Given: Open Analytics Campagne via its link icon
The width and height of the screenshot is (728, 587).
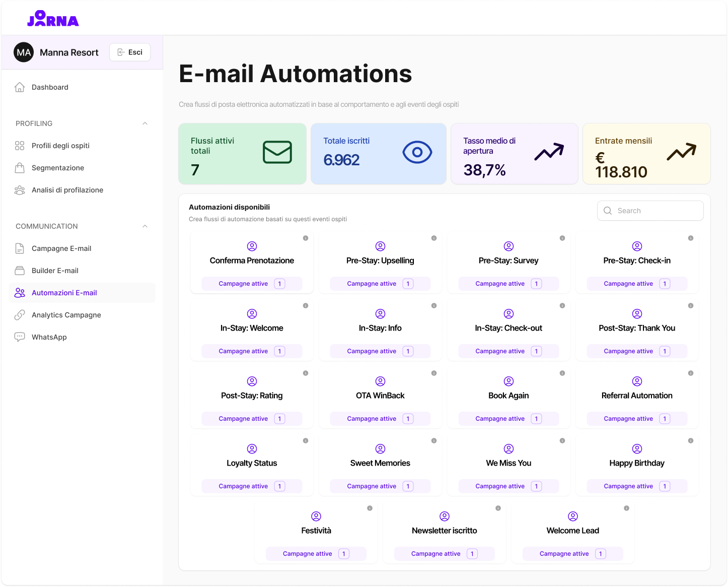Looking at the screenshot, I should pos(20,314).
